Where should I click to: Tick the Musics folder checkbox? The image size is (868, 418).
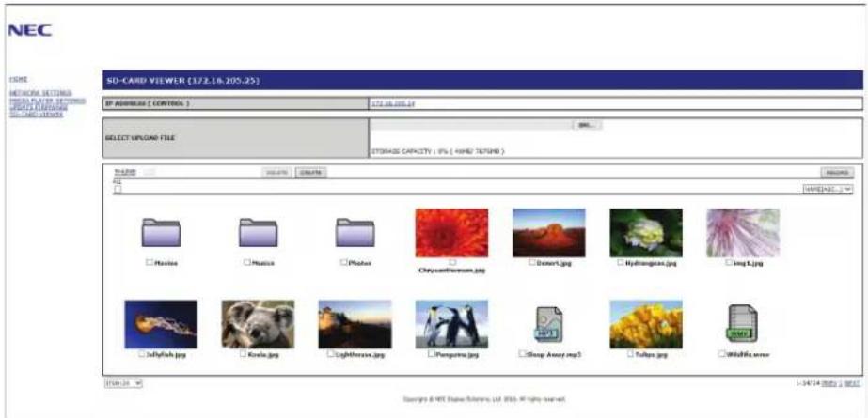point(247,263)
